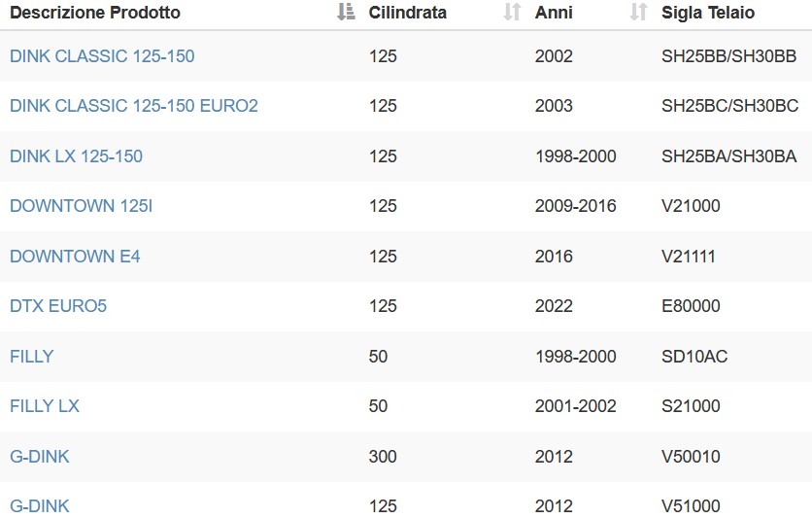The image size is (812, 518).
Task: Open the FILLY product link
Action: pyautogui.click(x=32, y=357)
